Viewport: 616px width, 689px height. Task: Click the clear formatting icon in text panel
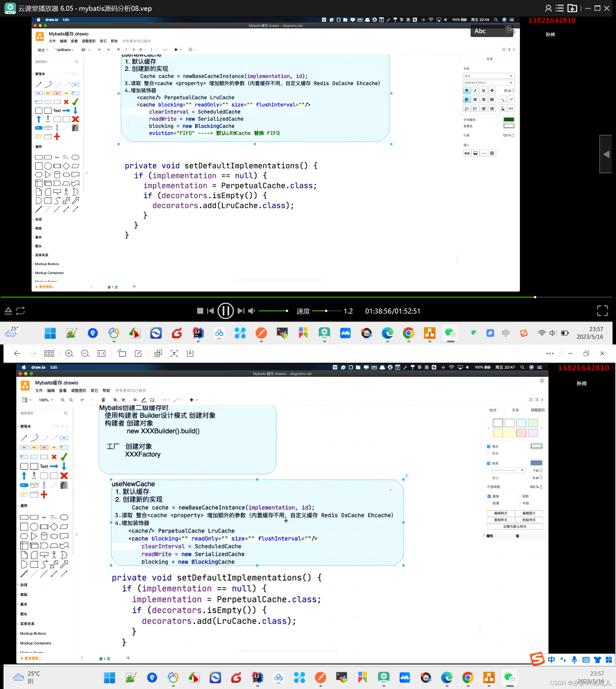[503, 109]
